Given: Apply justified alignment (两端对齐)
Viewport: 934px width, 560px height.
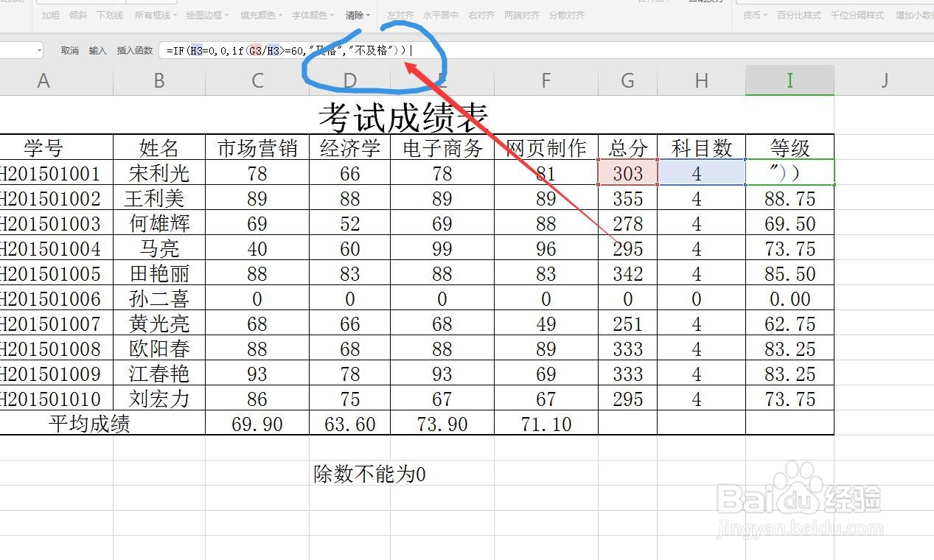Looking at the screenshot, I should [x=520, y=15].
